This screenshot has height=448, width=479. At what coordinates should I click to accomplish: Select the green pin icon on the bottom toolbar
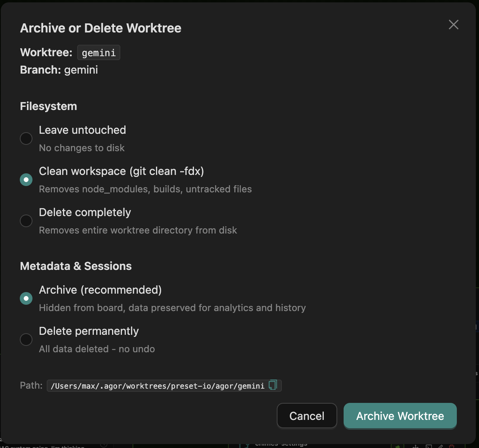[397, 446]
